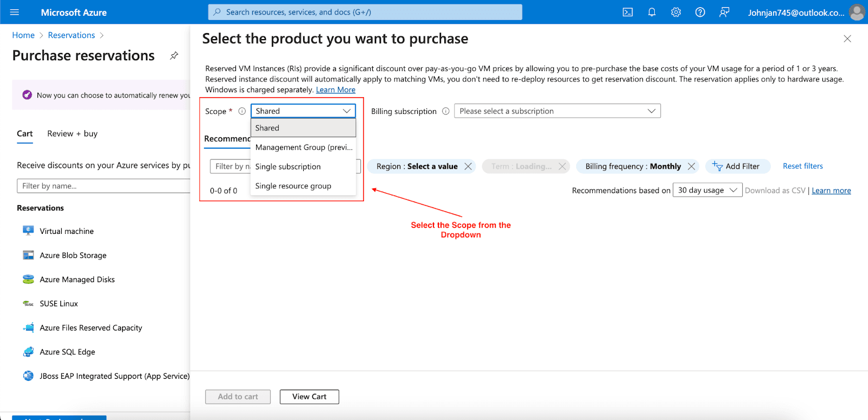Click the Scope info icon

click(242, 111)
